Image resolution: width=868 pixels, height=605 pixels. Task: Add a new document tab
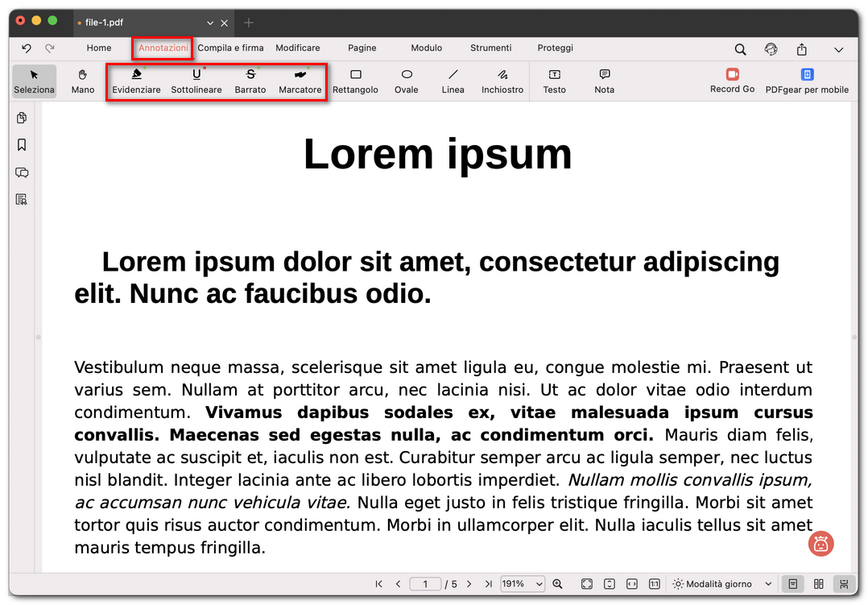click(x=249, y=23)
